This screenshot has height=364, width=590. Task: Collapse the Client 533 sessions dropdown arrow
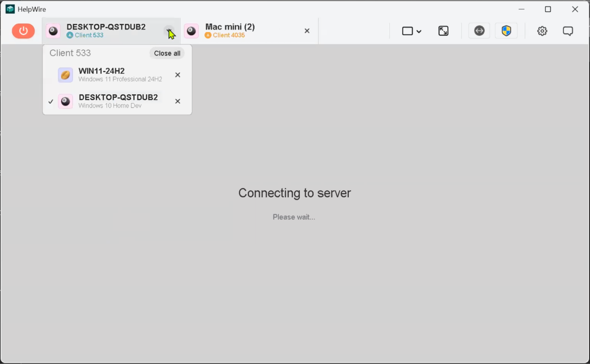(169, 30)
